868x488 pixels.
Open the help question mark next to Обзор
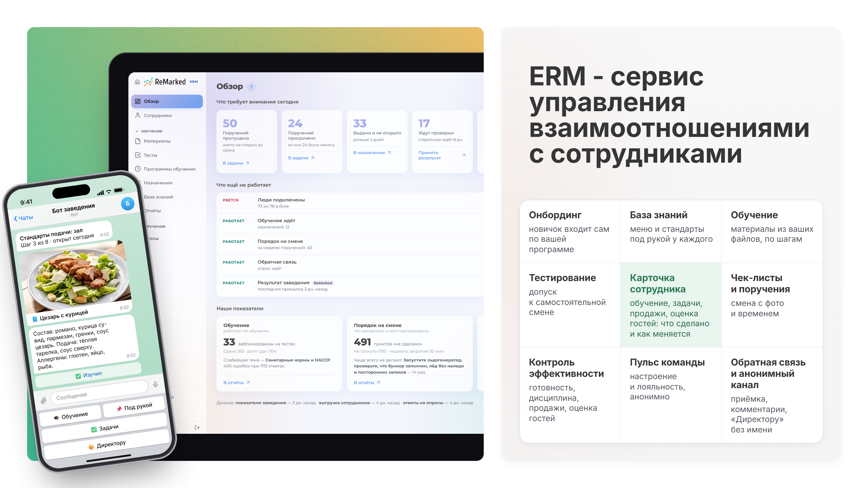(251, 87)
